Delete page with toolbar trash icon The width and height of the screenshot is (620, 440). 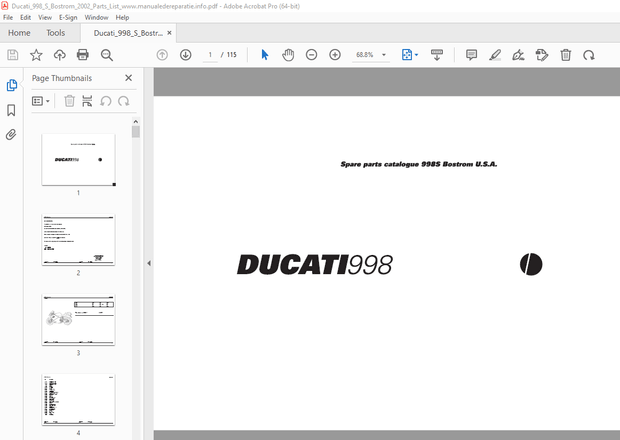tap(566, 55)
